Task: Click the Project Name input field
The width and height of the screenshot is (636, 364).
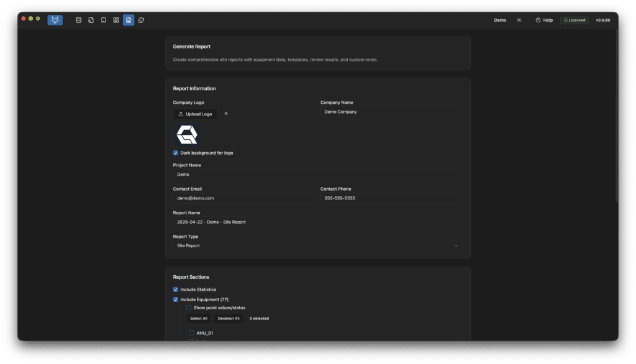Action: [317, 175]
